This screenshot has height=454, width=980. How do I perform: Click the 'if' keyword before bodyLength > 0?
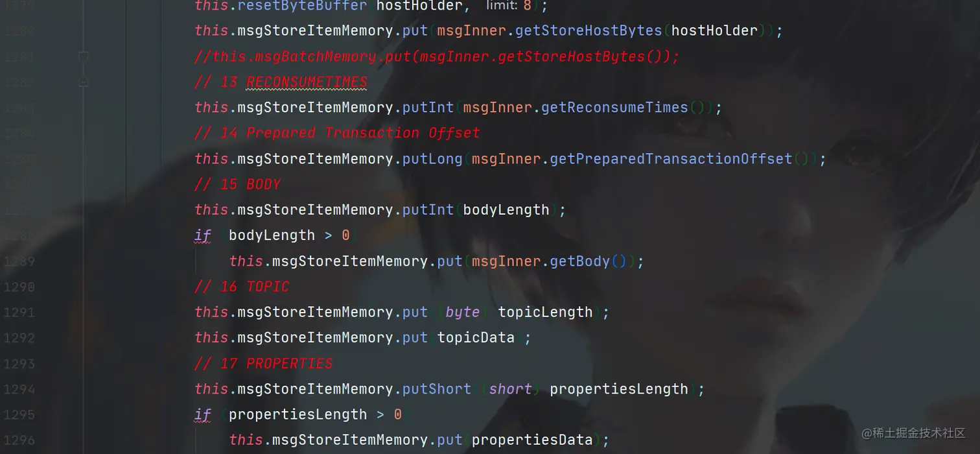203,235
